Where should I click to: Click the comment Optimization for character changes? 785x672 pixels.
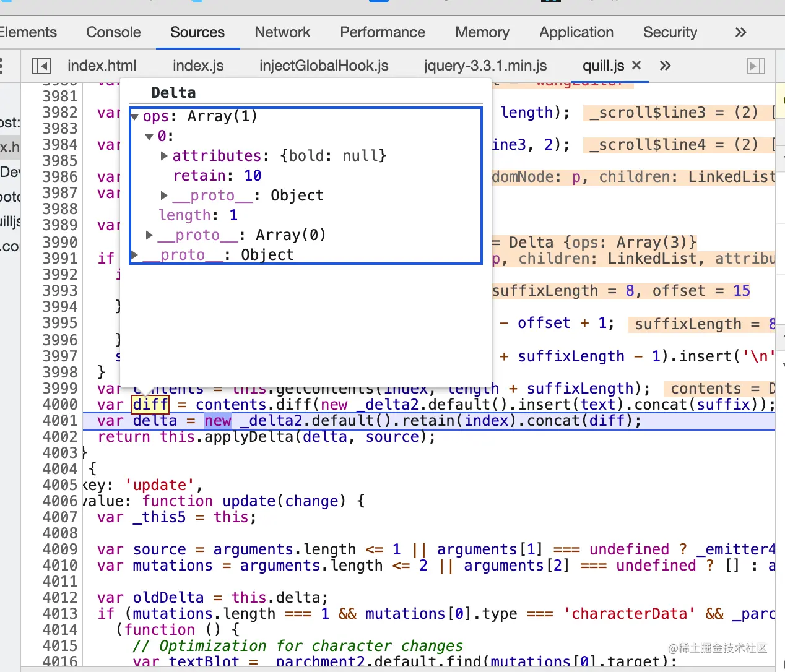(x=298, y=646)
